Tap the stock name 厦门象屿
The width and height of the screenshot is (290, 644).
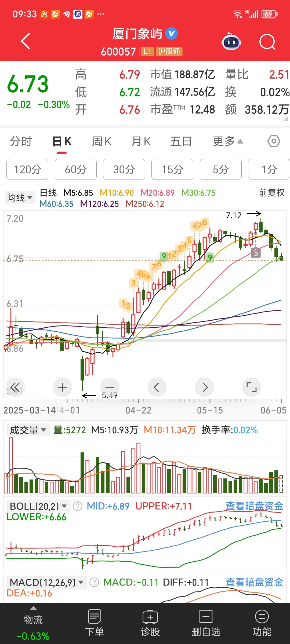coord(137,34)
